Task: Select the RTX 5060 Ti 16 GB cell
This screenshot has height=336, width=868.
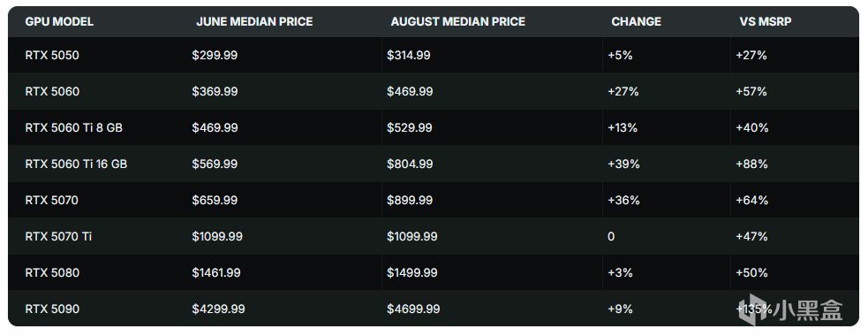Action: [x=76, y=164]
